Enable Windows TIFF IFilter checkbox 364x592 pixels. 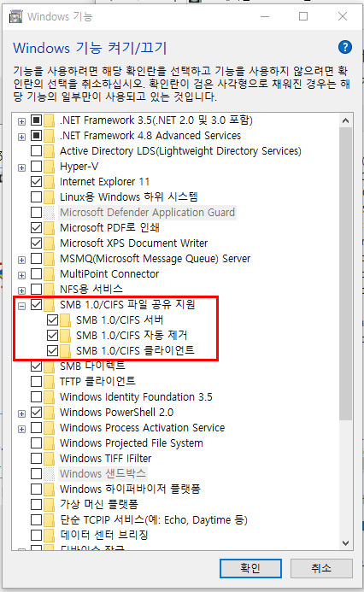(x=36, y=459)
